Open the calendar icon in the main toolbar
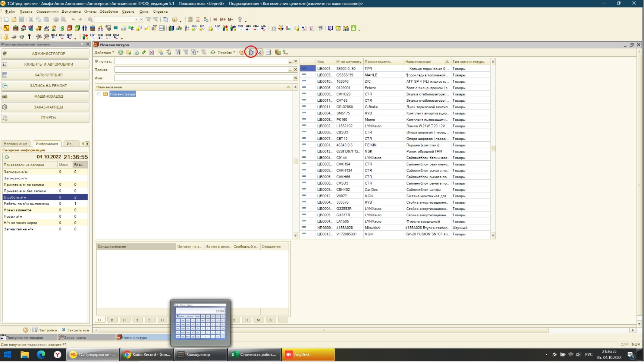 pyautogui.click(x=198, y=19)
